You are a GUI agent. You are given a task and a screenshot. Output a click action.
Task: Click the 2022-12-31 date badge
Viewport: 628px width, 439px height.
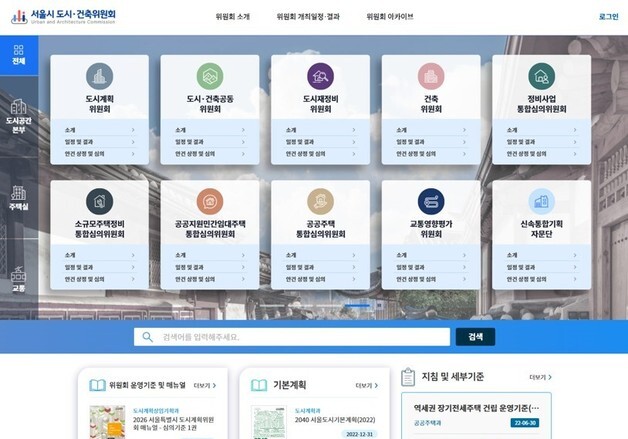point(359,434)
